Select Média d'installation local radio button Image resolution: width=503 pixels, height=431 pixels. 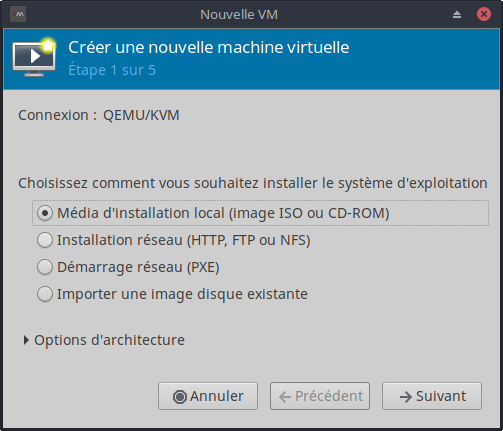45,213
